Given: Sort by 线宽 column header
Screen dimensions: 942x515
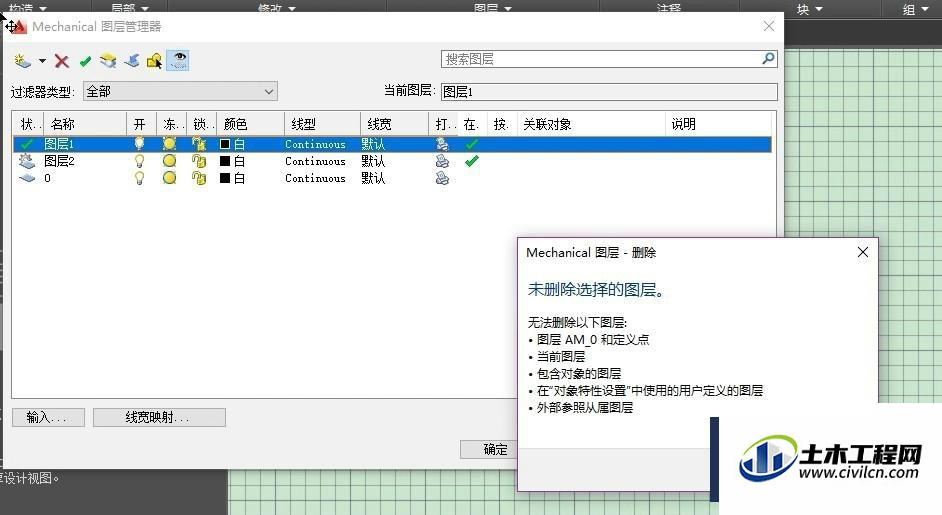Looking at the screenshot, I should [394, 124].
